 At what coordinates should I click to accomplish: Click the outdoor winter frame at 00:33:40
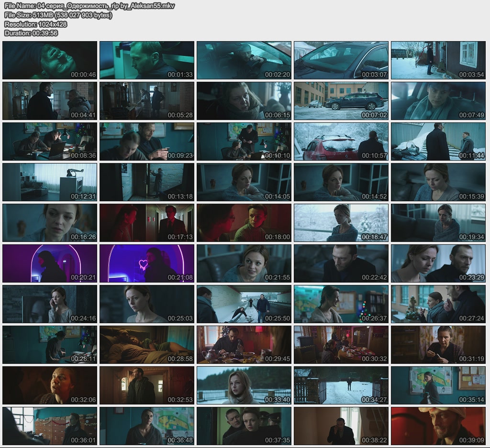pos(244,385)
